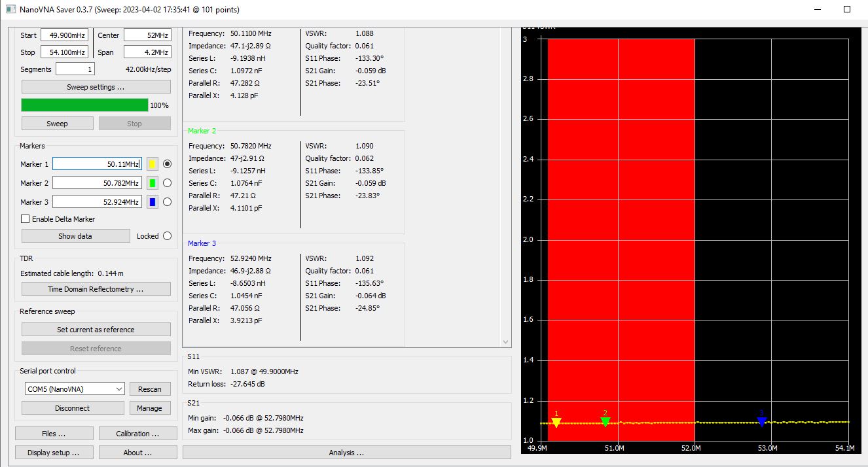Image resolution: width=868 pixels, height=467 pixels.
Task: Click the NanoVNA Saver title bar app icon
Action: pos(10,10)
